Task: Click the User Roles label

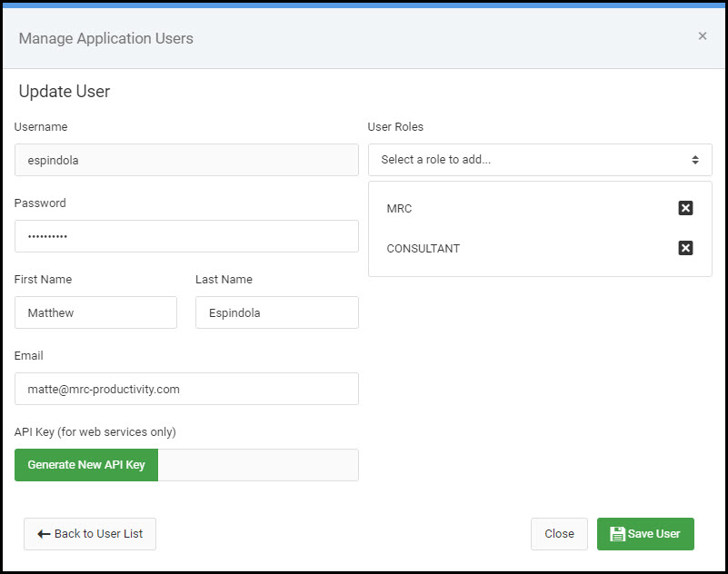Action: tap(395, 126)
